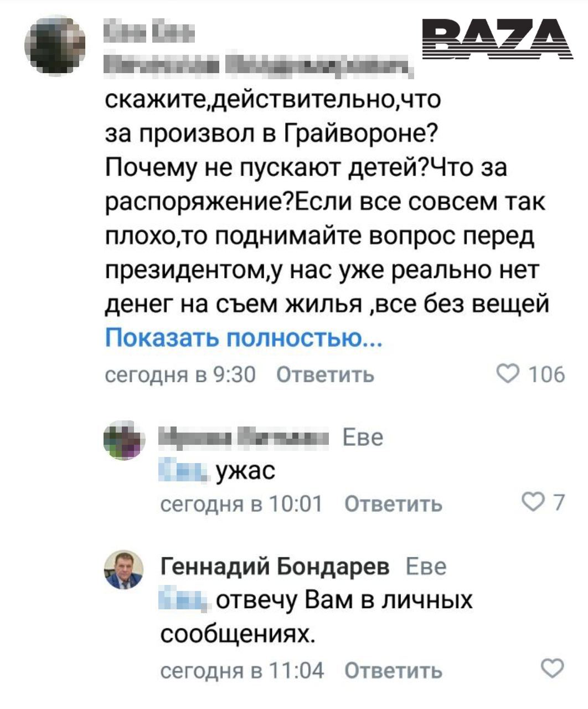Open the Геннадий Бондарев name link
588x709 pixels.
tap(275, 567)
